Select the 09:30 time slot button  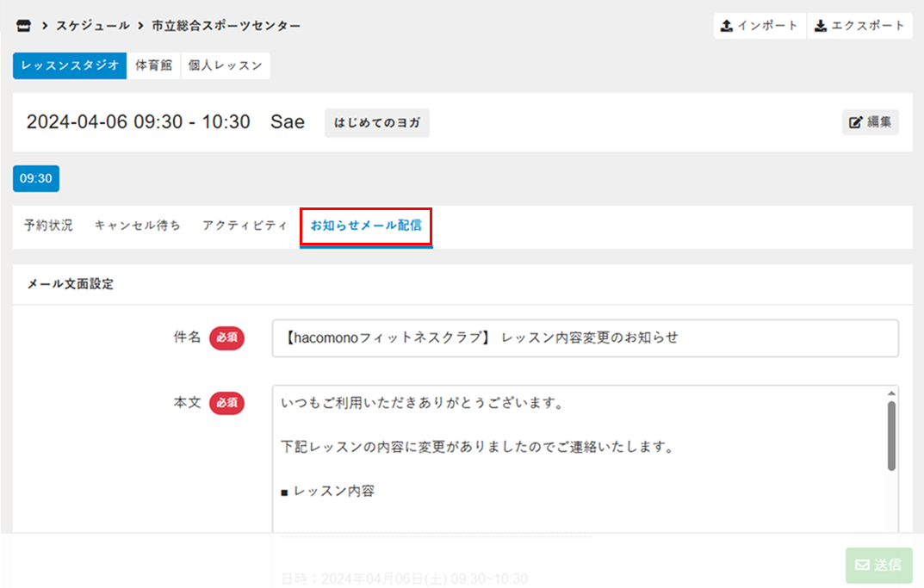click(36, 179)
